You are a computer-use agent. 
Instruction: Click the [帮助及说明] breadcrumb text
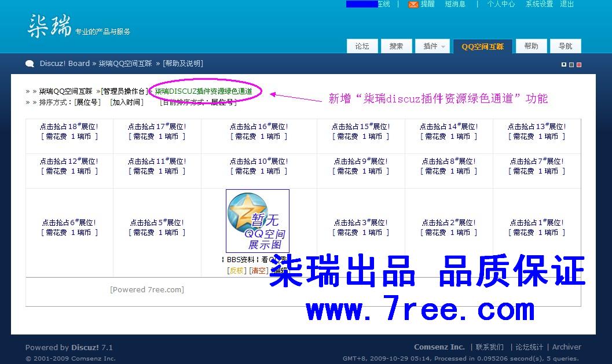[x=183, y=64]
